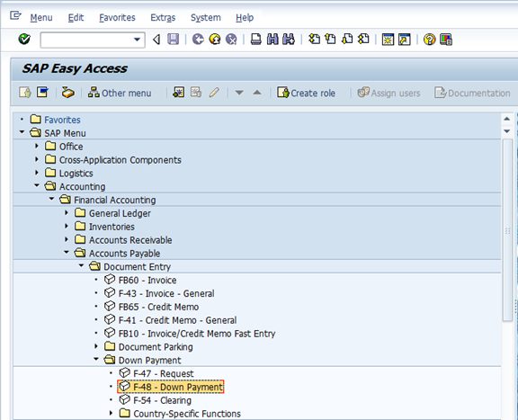
Task: Click the yellow Exit icon
Action: [x=215, y=40]
